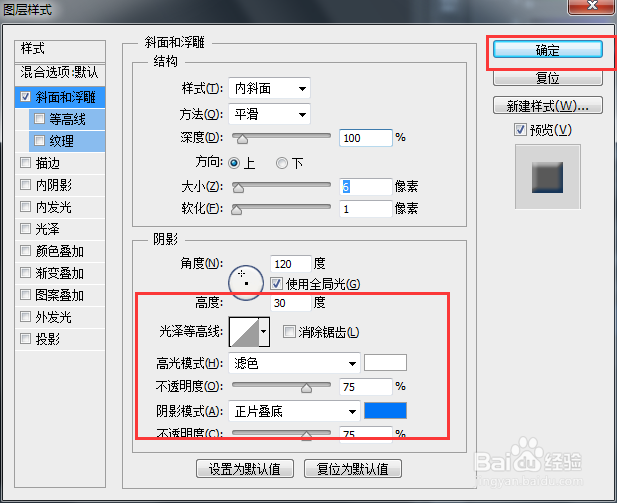
Task: Click the 复位为默认值 button
Action: tap(353, 469)
